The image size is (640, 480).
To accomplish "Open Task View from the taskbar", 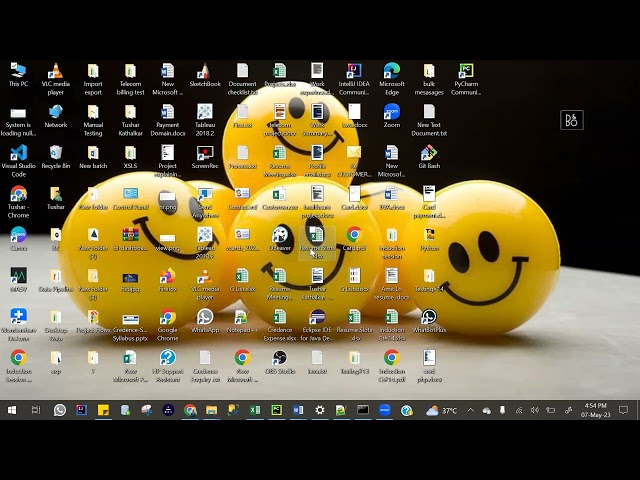I will pos(36,410).
